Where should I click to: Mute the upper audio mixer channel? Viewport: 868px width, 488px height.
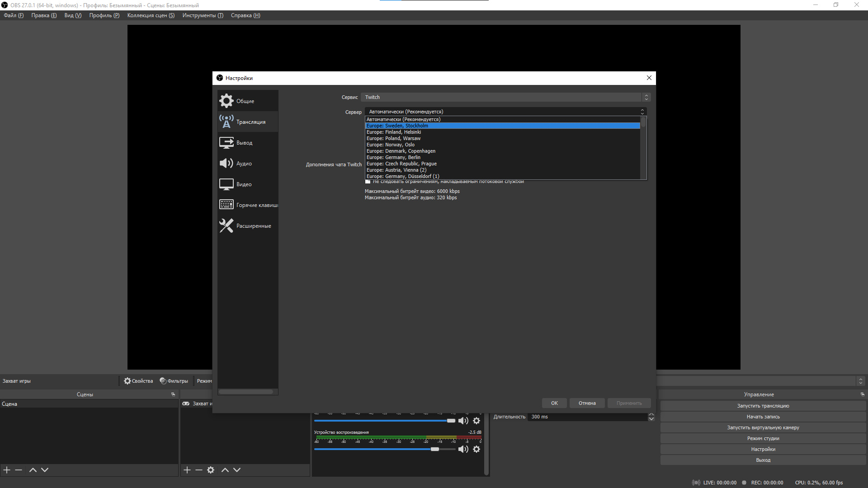(x=463, y=421)
